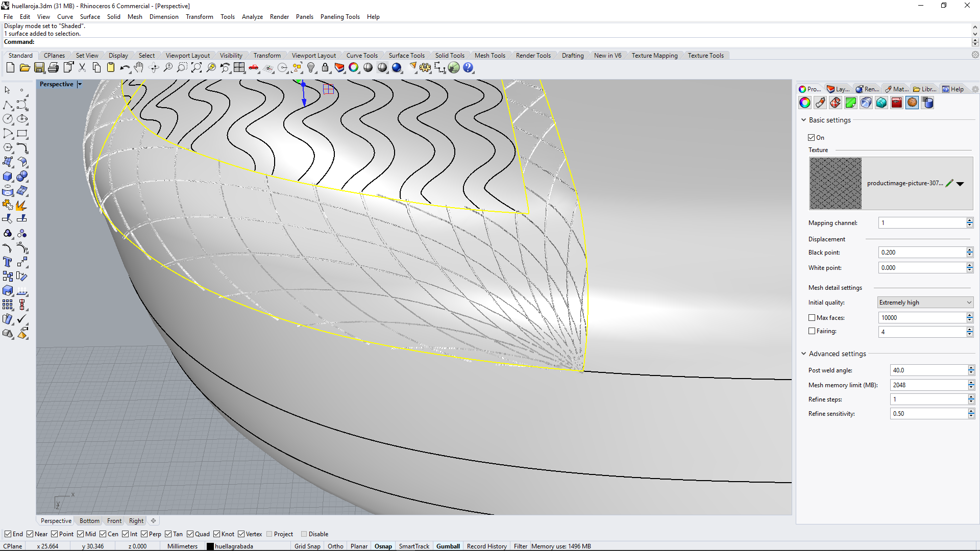Switch to the Mesh Tools toolbar tab

coord(489,56)
